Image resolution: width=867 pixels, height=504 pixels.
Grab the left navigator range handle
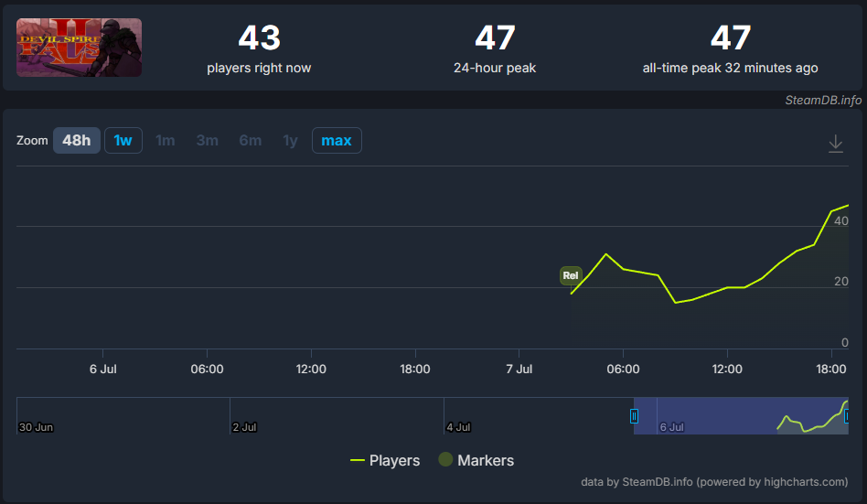tap(634, 416)
